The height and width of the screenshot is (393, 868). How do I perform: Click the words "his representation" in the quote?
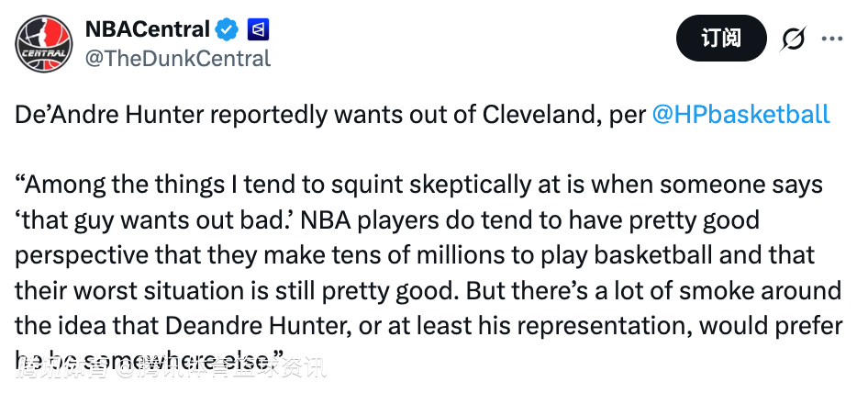(x=579, y=327)
